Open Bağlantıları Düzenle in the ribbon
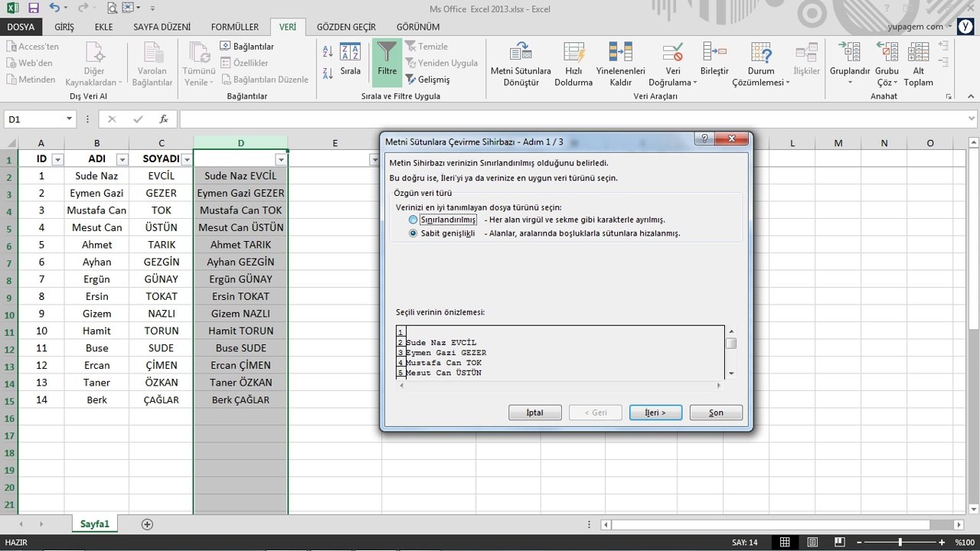 [265, 80]
